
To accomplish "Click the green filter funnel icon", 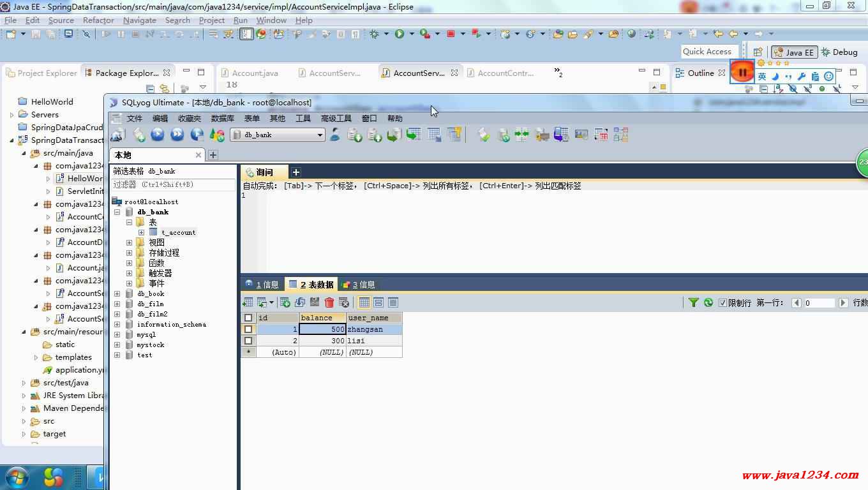I will point(694,302).
